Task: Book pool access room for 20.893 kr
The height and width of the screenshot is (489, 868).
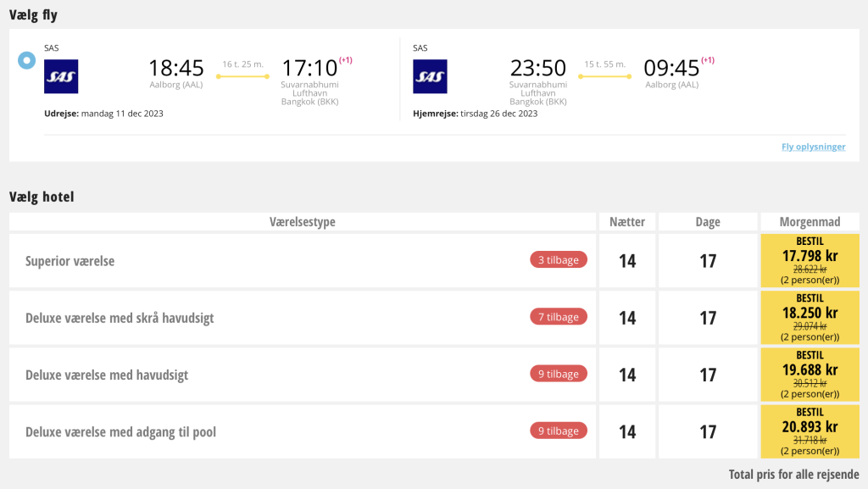Action: click(810, 431)
